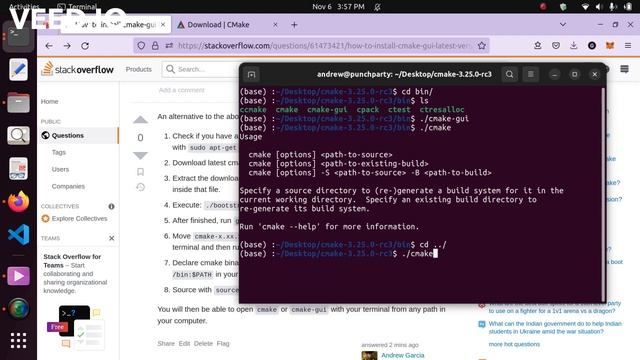Add a new terminal tab

tap(251, 74)
